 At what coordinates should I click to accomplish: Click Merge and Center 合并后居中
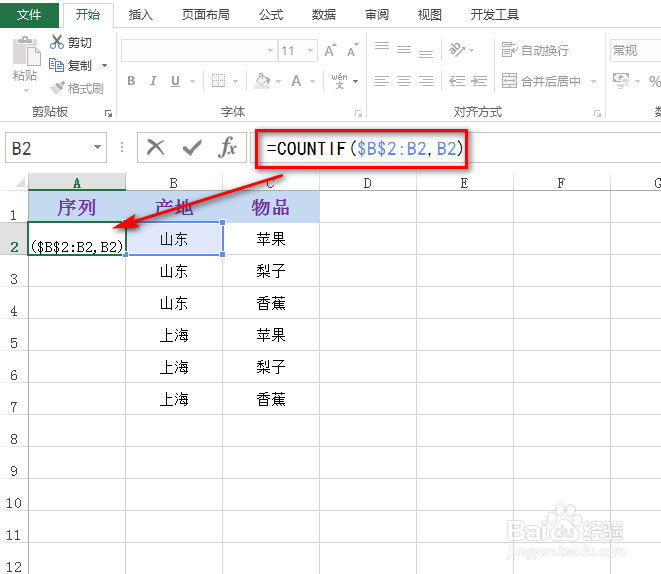click(542, 80)
